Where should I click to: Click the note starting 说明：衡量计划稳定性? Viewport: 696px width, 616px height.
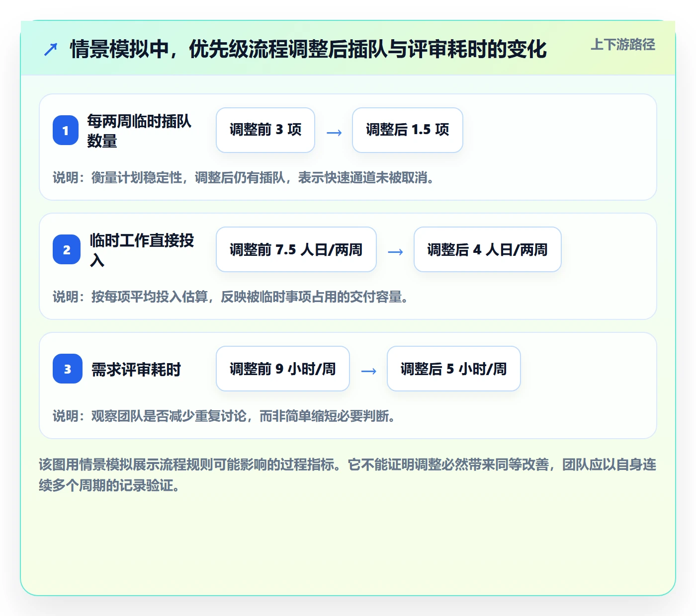coord(244,177)
